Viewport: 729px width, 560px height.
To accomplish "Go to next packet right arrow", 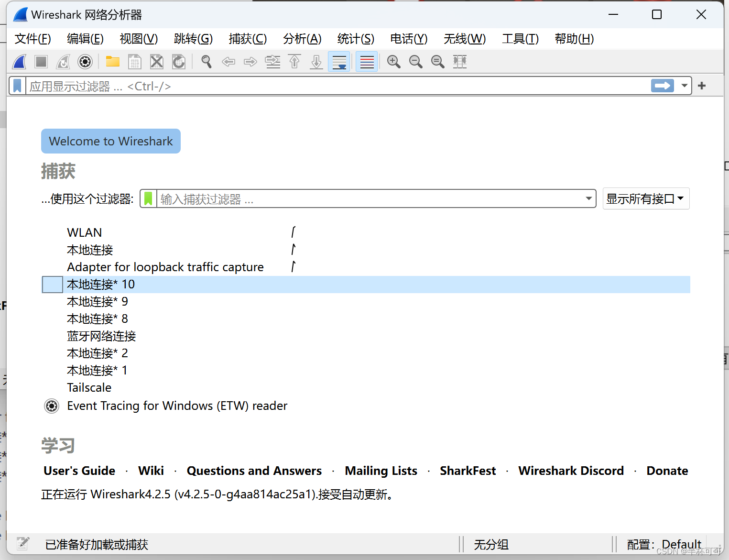I will pyautogui.click(x=250, y=62).
